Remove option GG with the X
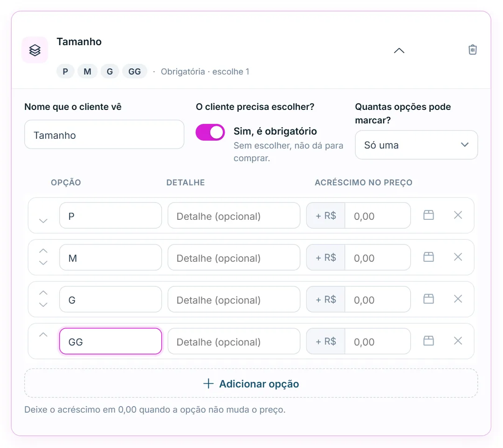Viewport: 503px width, 448px height. point(458,340)
